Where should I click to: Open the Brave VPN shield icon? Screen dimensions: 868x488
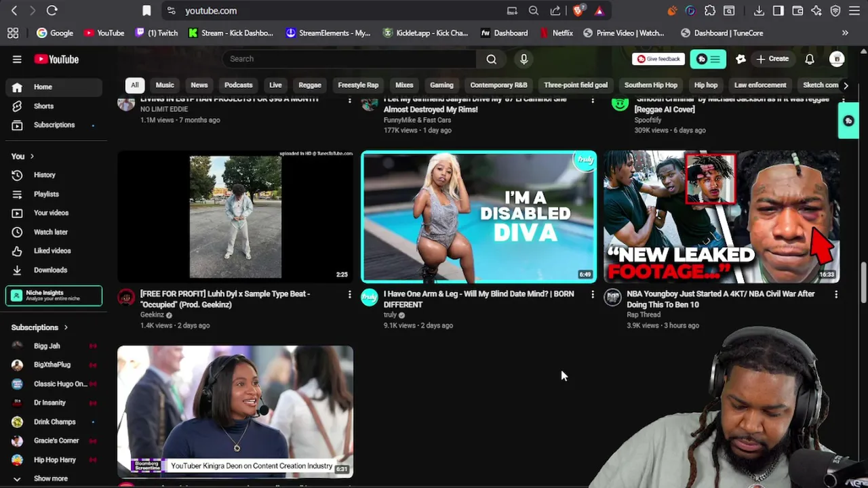[x=835, y=10]
